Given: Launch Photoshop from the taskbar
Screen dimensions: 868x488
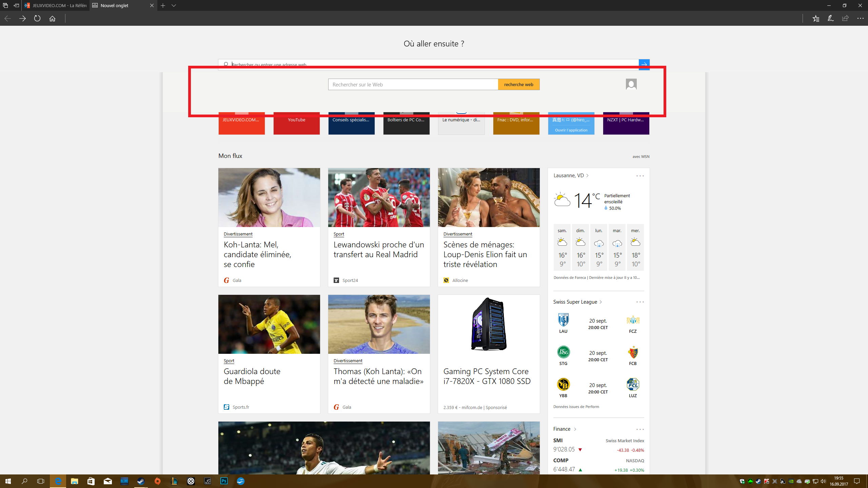Looking at the screenshot, I should [x=224, y=481].
